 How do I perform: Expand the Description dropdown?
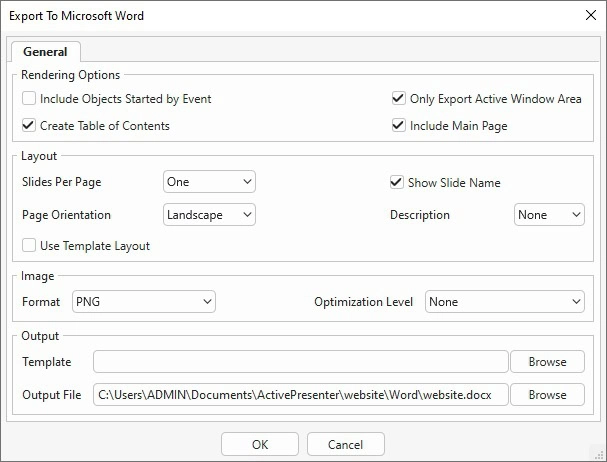pyautogui.click(x=549, y=215)
